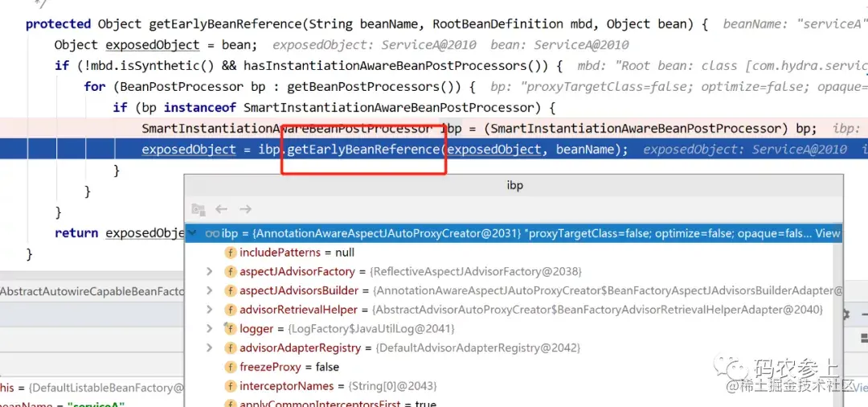The height and width of the screenshot is (407, 868).
Task: Click the field icon next to advisorRetrievalHelper
Action: tap(231, 310)
